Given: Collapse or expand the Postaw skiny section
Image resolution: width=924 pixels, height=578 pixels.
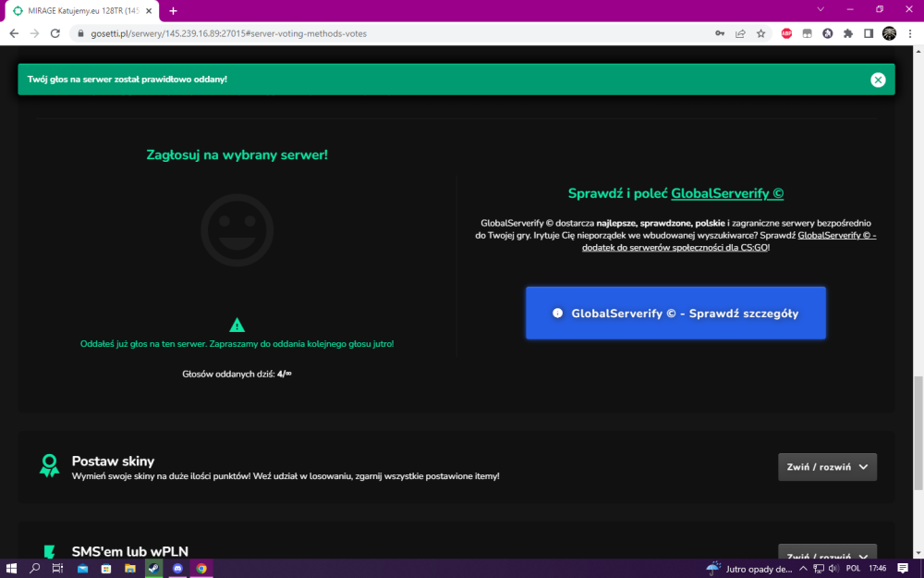Looking at the screenshot, I should pyautogui.click(x=827, y=467).
